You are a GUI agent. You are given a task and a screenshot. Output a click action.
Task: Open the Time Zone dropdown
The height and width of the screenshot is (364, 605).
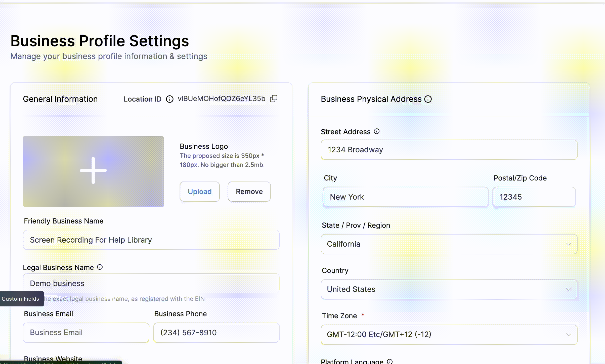point(449,335)
